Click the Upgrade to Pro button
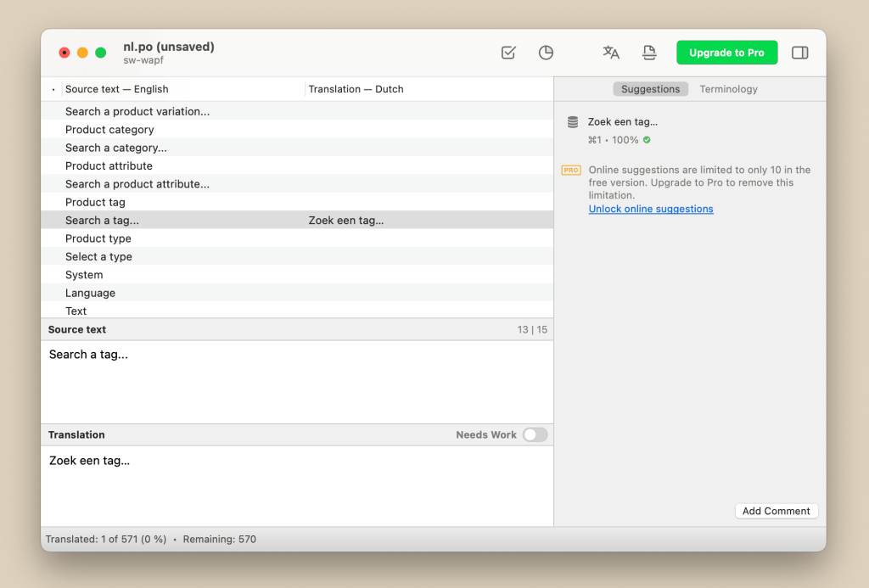This screenshot has height=588, width=869. [x=726, y=52]
